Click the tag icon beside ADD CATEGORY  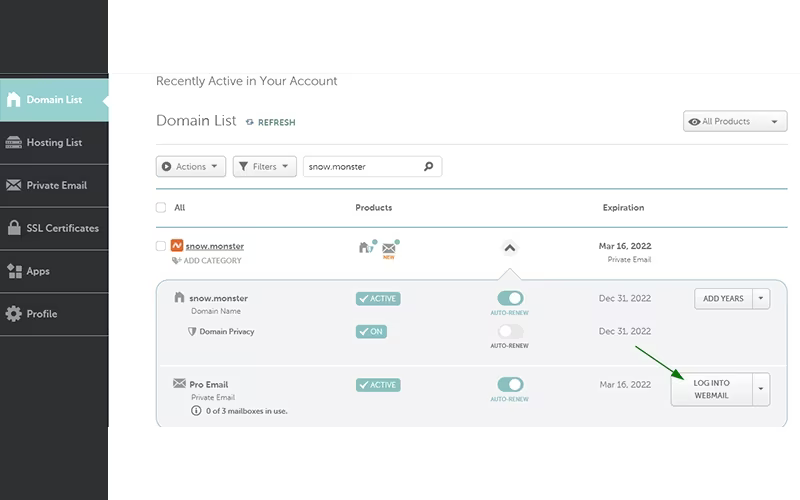[x=177, y=261]
